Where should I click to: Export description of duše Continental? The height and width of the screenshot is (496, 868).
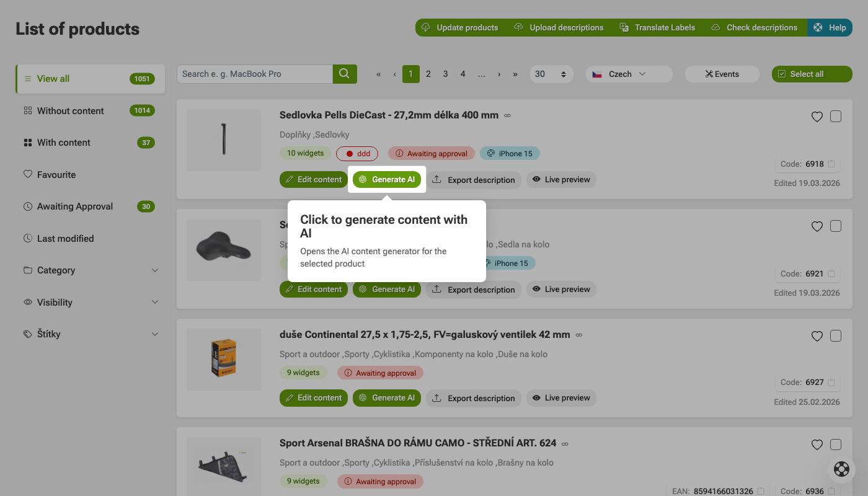tap(474, 398)
